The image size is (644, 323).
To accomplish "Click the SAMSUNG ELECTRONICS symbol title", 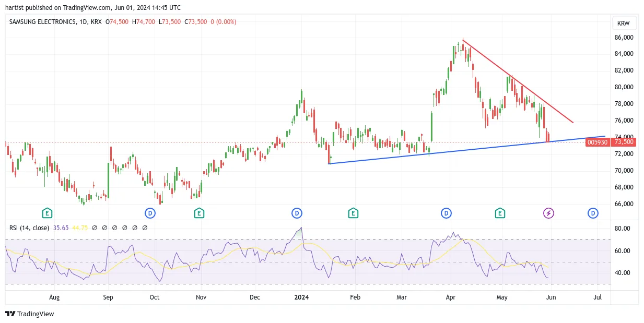I will click(40, 22).
